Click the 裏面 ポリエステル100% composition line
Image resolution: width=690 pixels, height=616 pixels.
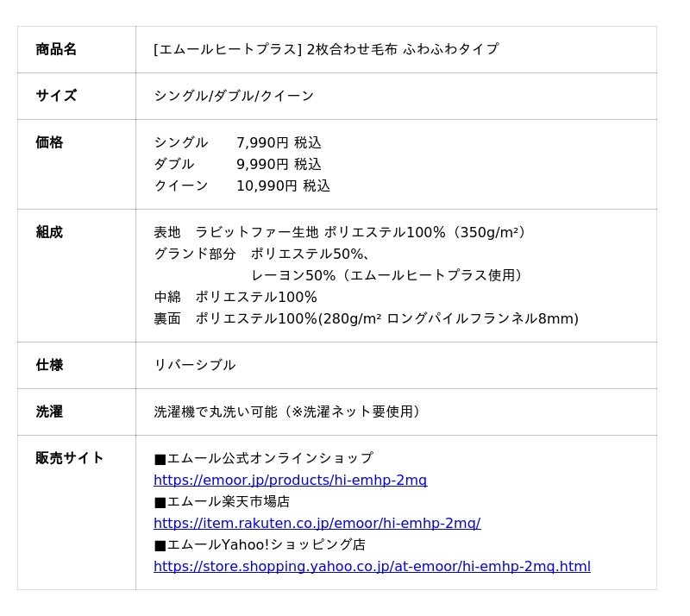(x=366, y=318)
